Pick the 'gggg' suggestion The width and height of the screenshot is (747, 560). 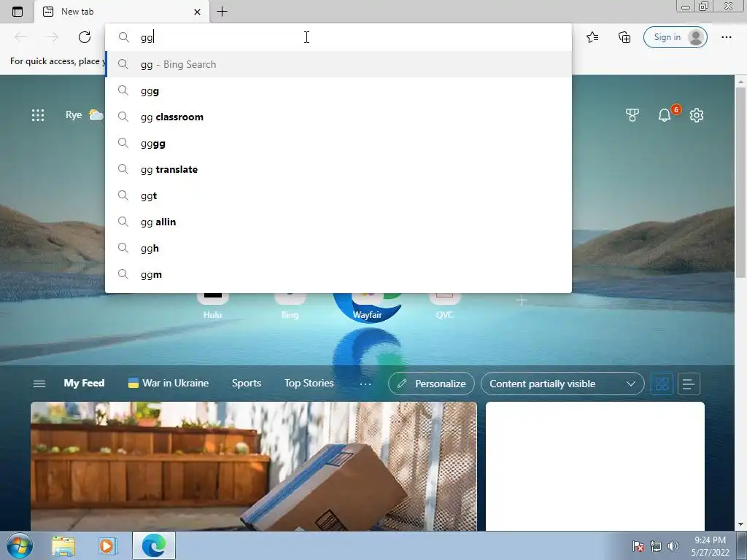pos(338,144)
